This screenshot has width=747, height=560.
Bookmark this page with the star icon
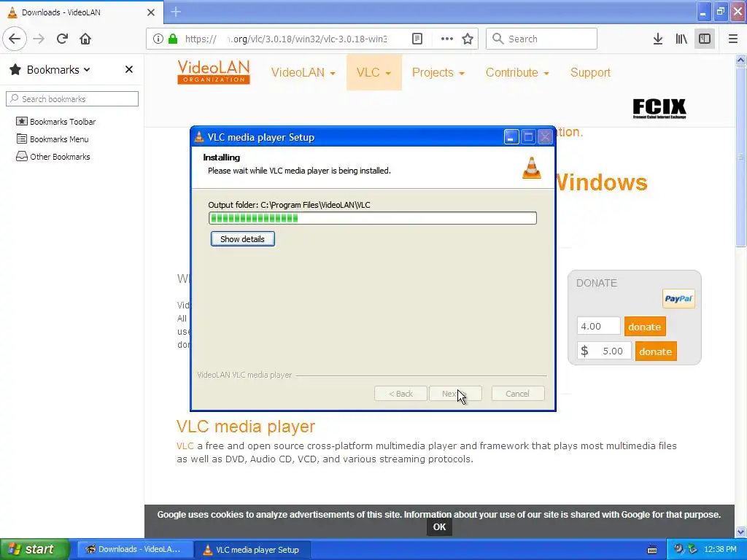(x=468, y=39)
